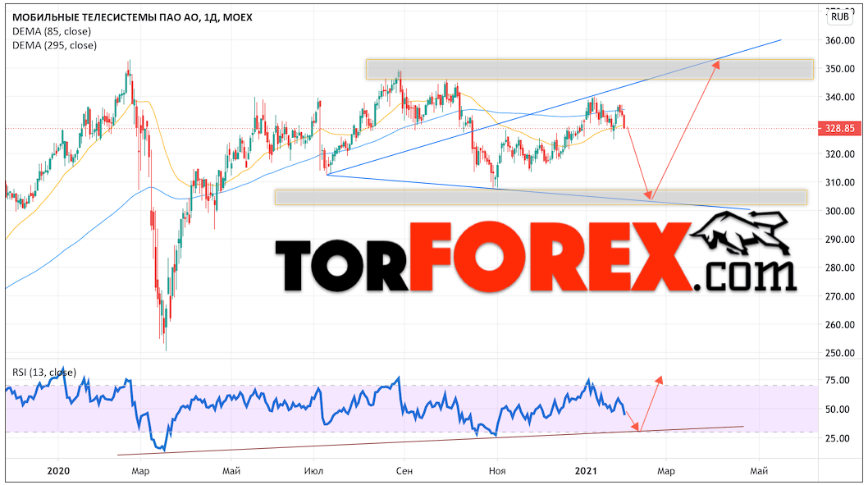Click the 350.00 price axis label

[840, 69]
